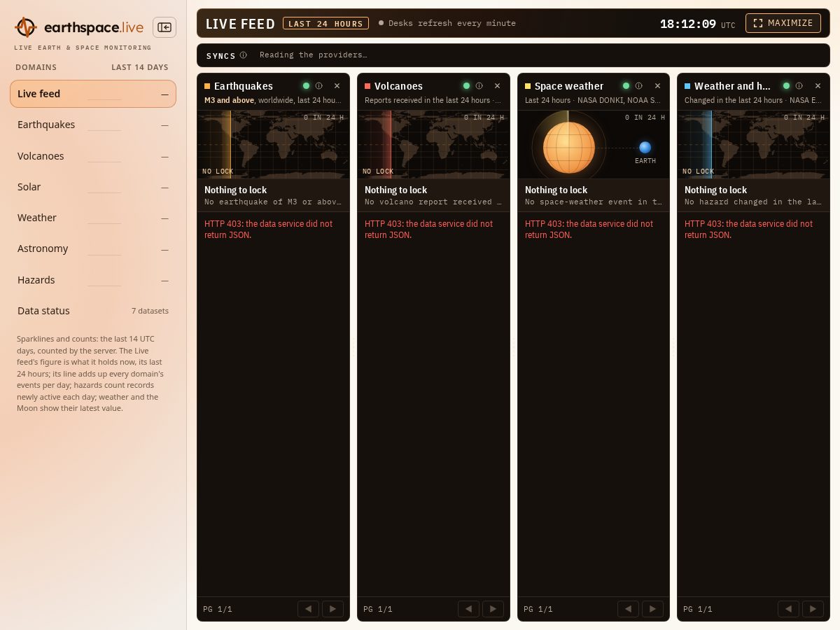The width and height of the screenshot is (840, 630).
Task: Click the green status dot on Earthquakes
Action: pos(306,86)
